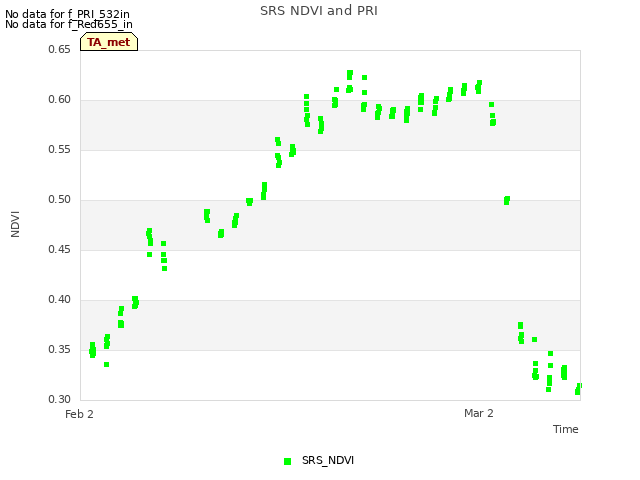Click the No data for f_PRI_532in message
Viewport: 640px width, 480px height.
67,14
